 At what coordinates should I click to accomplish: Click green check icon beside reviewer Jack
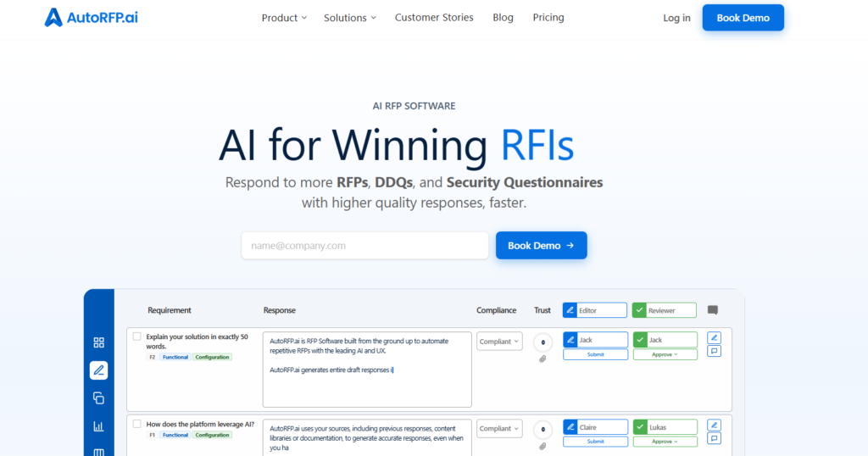pyautogui.click(x=641, y=340)
